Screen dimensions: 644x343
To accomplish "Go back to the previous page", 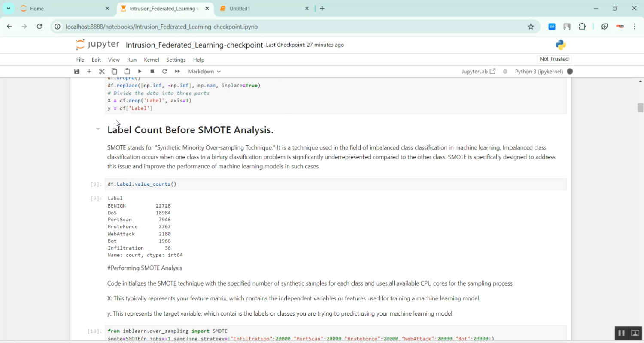I will [x=9, y=27].
